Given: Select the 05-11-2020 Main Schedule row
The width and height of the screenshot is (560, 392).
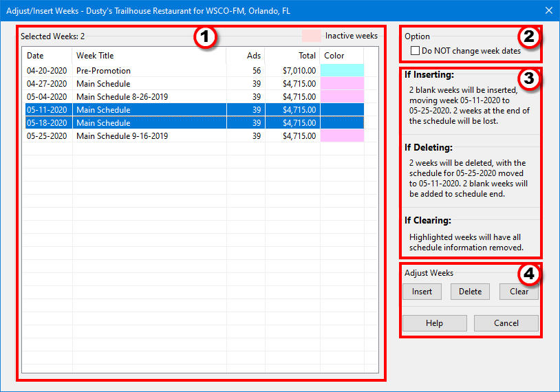Looking at the screenshot, I should 103,110.
